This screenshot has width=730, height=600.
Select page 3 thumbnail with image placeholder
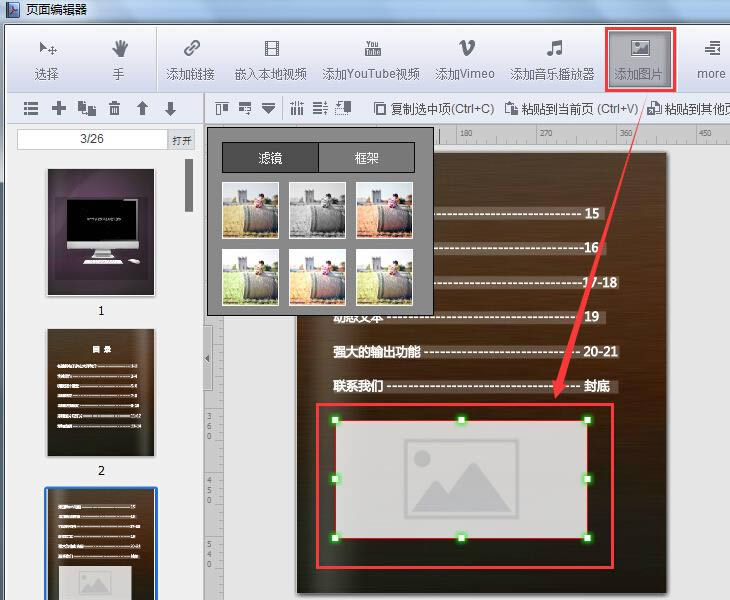(101, 544)
